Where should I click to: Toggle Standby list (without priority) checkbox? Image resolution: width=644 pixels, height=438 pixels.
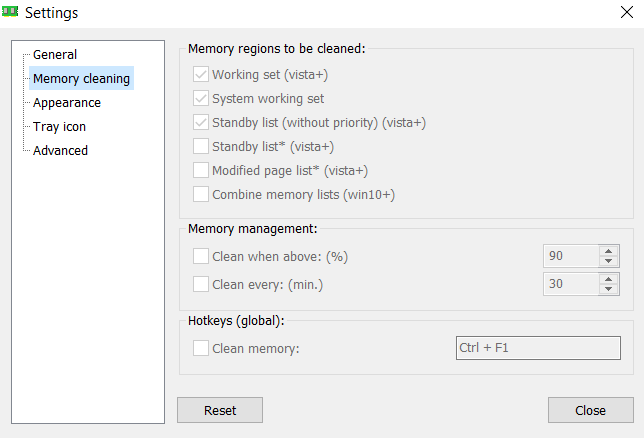[201, 123]
